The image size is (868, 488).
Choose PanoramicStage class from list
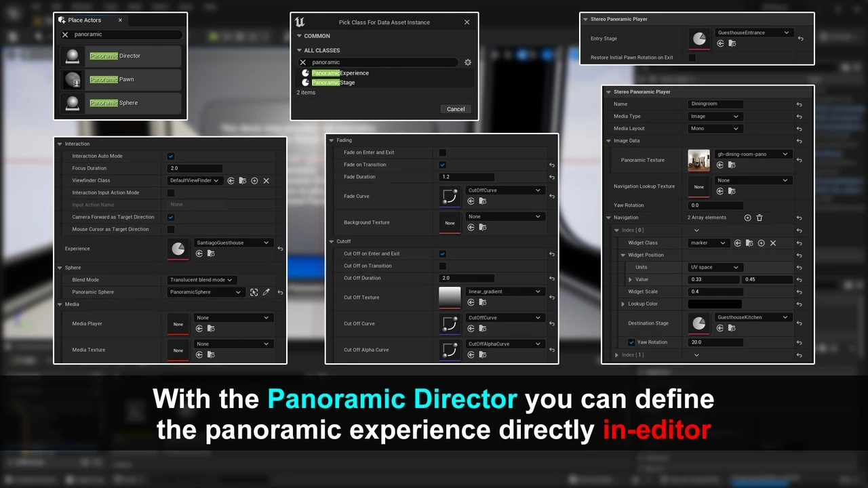click(x=333, y=83)
